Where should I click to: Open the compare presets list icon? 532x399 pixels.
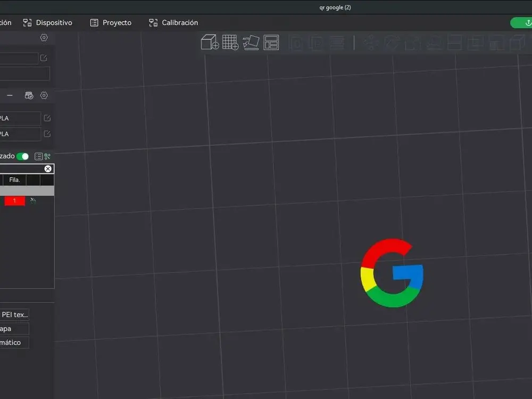coord(38,156)
